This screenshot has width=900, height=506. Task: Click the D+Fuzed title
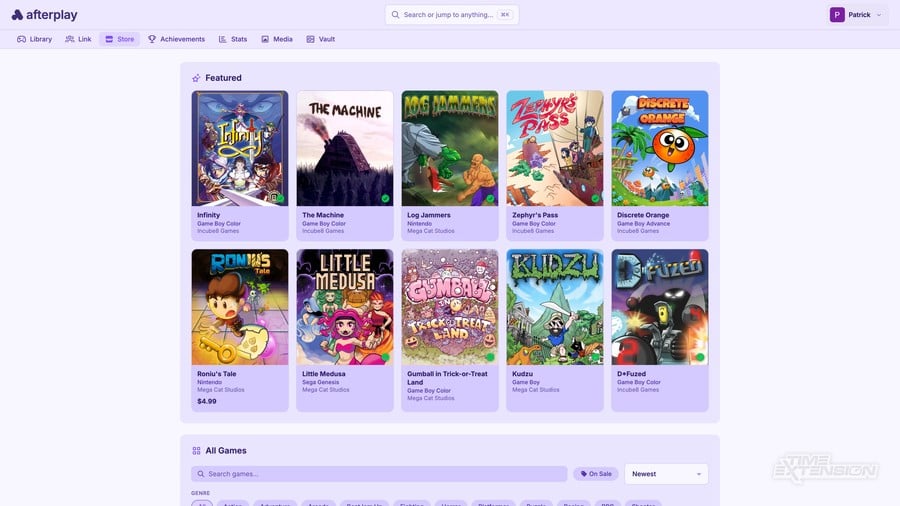[631, 373]
